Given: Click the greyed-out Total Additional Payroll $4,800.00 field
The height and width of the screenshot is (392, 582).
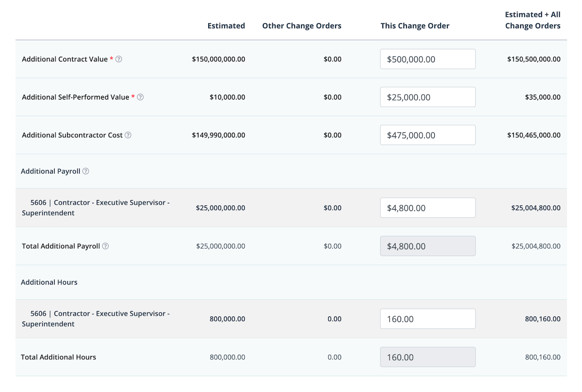Looking at the screenshot, I should 427,246.
